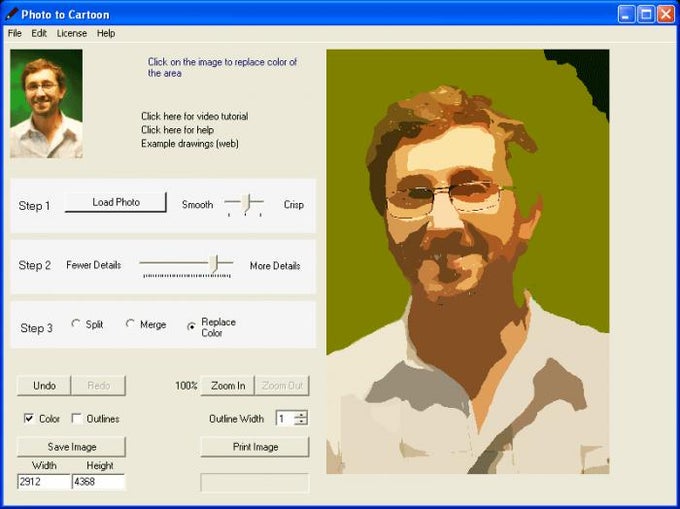
Task: Minimize the Photo to Cartoon window
Action: click(626, 14)
